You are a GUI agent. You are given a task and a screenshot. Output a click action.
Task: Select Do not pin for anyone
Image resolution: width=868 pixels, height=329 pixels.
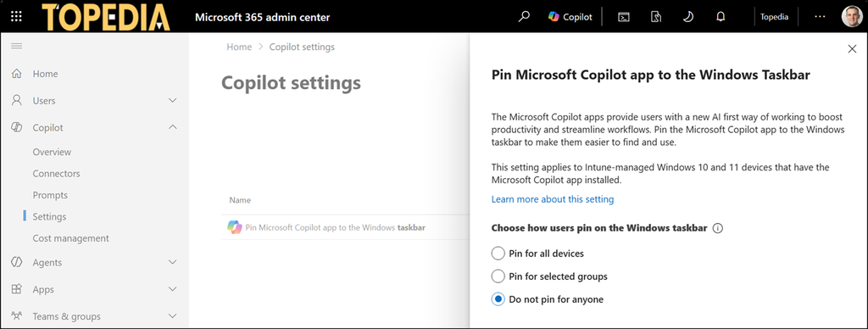point(548,299)
